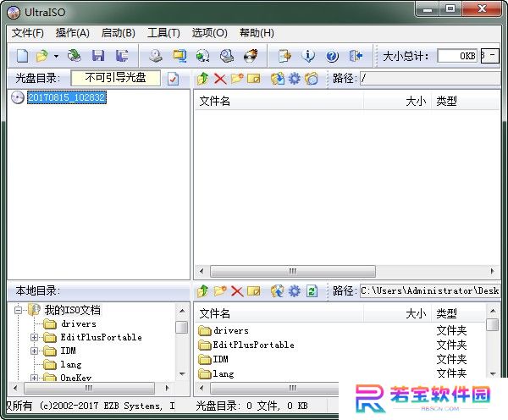508x420 pixels.
Task: Click the gear icon in 光盘目录 toolbar
Action: tap(295, 79)
